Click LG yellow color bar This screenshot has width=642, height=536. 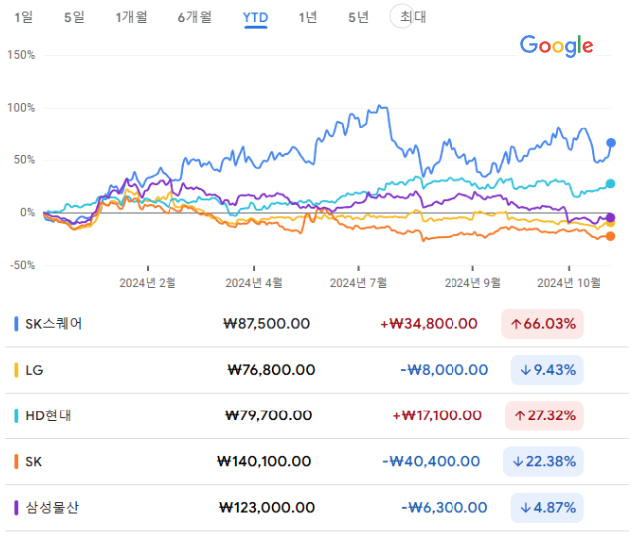coord(16,370)
